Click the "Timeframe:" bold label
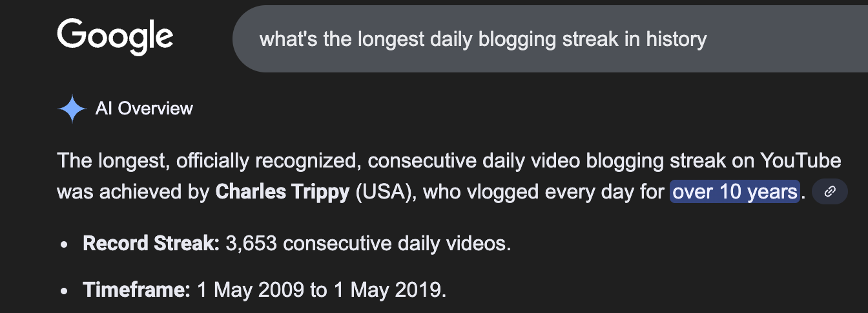The width and height of the screenshot is (868, 313). 136,290
